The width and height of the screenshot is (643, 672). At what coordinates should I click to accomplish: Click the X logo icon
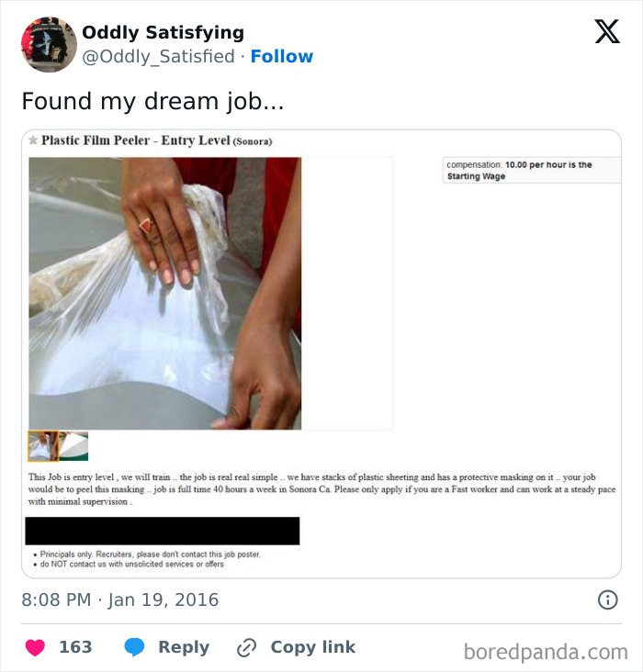(607, 31)
